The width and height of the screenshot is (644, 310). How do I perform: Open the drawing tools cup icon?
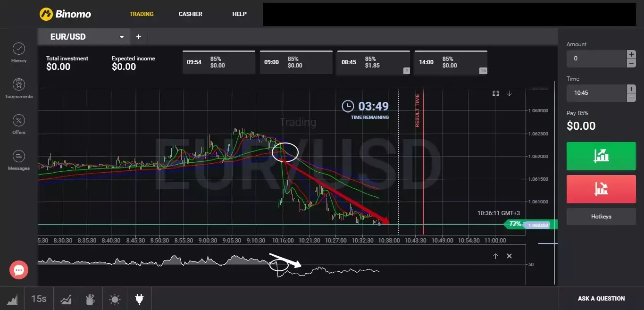[x=90, y=299]
